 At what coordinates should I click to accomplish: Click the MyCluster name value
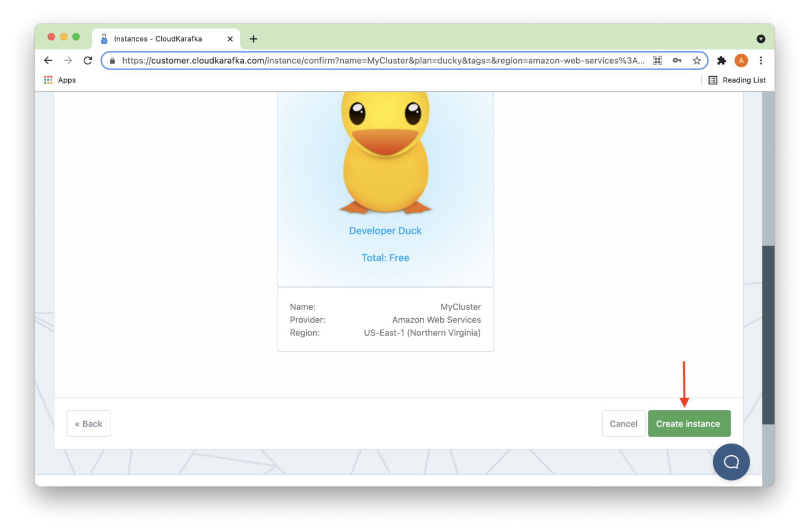click(x=461, y=307)
